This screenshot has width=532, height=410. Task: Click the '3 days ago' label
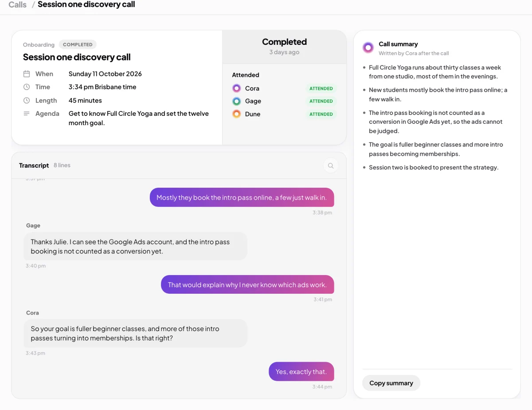pyautogui.click(x=284, y=52)
